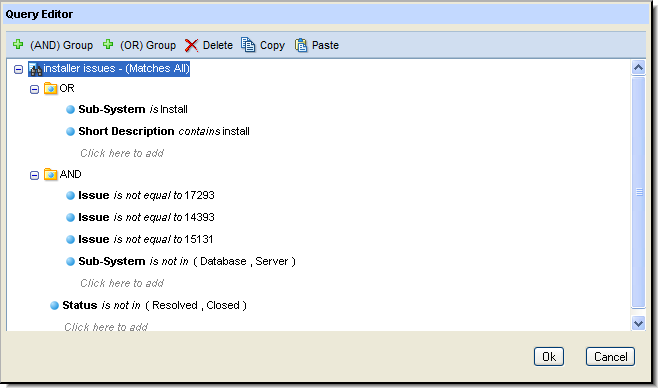Click the red X Delete icon
The image size is (658, 388).
click(x=191, y=45)
